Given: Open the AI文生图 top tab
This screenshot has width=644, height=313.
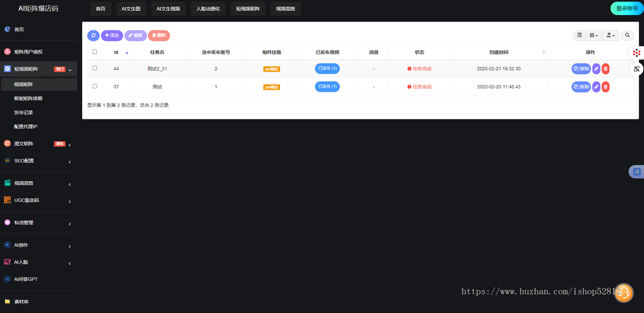Looking at the screenshot, I should click(131, 9).
